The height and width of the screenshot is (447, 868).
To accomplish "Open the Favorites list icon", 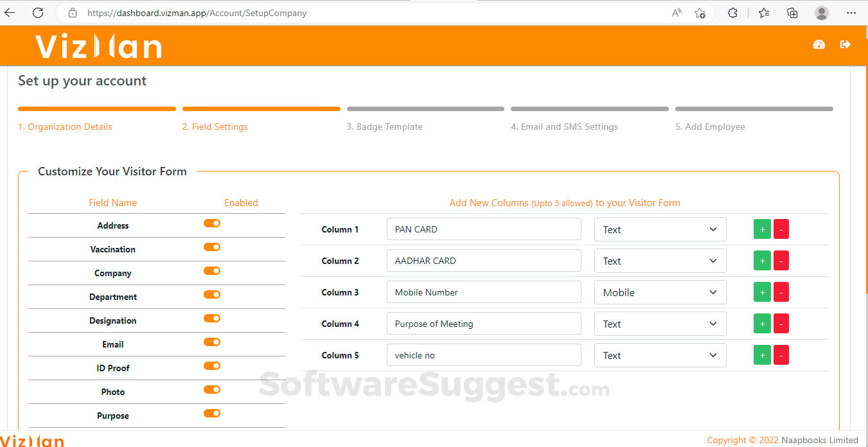I will [764, 13].
